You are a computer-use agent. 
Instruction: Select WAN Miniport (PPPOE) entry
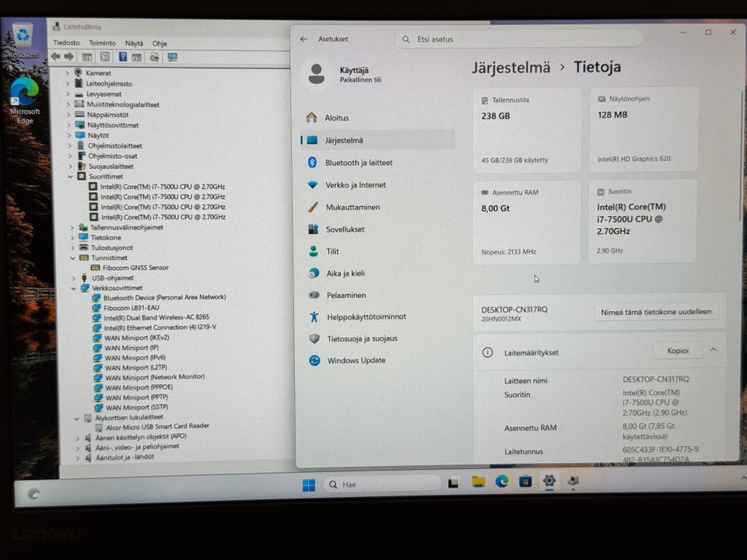pos(139,387)
